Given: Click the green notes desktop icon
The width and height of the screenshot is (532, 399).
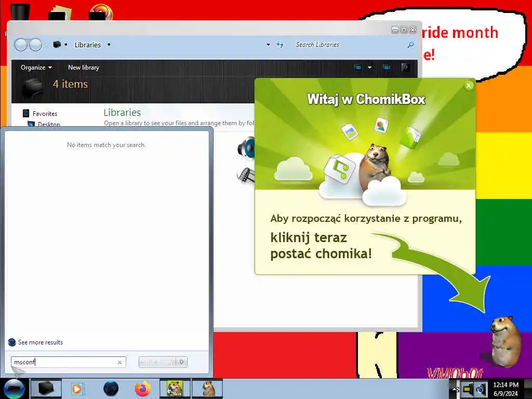Looking at the screenshot, I should coord(60,12).
